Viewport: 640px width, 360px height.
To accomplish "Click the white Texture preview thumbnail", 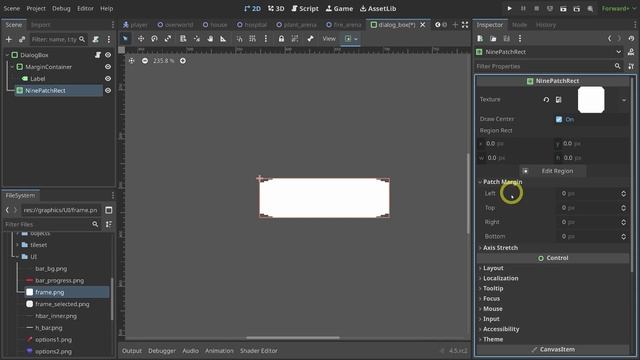I will pos(591,100).
